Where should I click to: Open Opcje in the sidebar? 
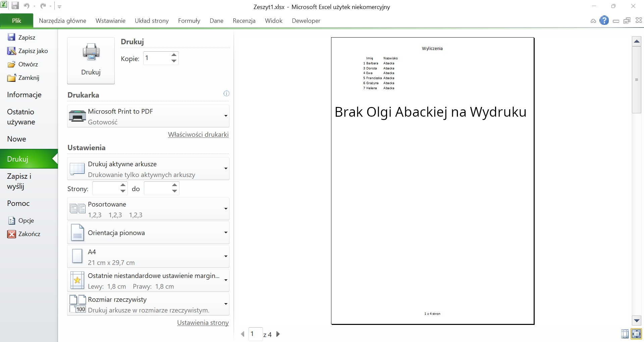tap(21, 220)
